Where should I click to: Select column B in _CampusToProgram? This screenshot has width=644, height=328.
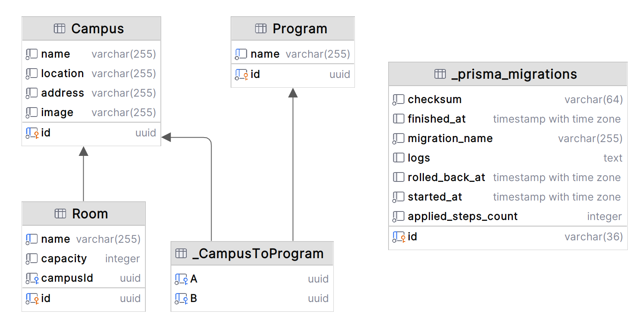(194, 298)
